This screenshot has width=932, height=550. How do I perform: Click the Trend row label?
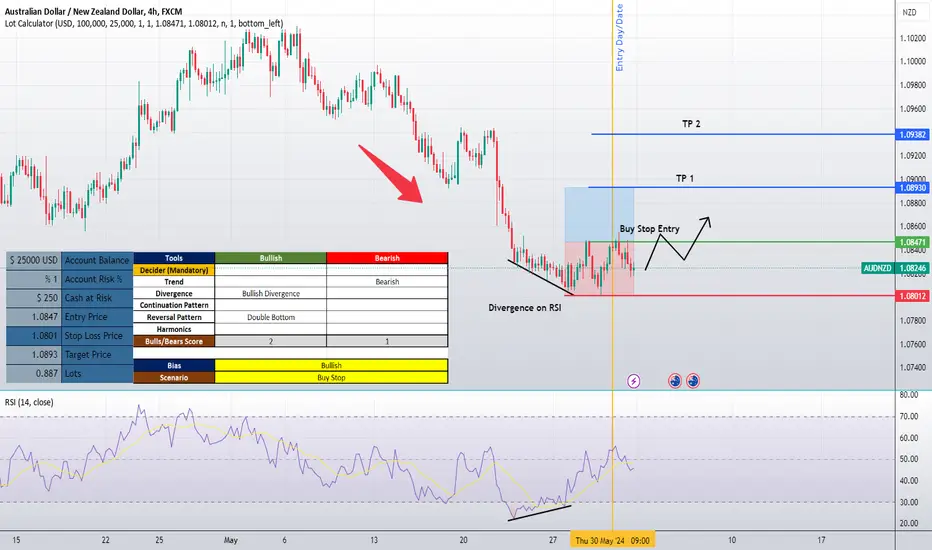pos(174,282)
